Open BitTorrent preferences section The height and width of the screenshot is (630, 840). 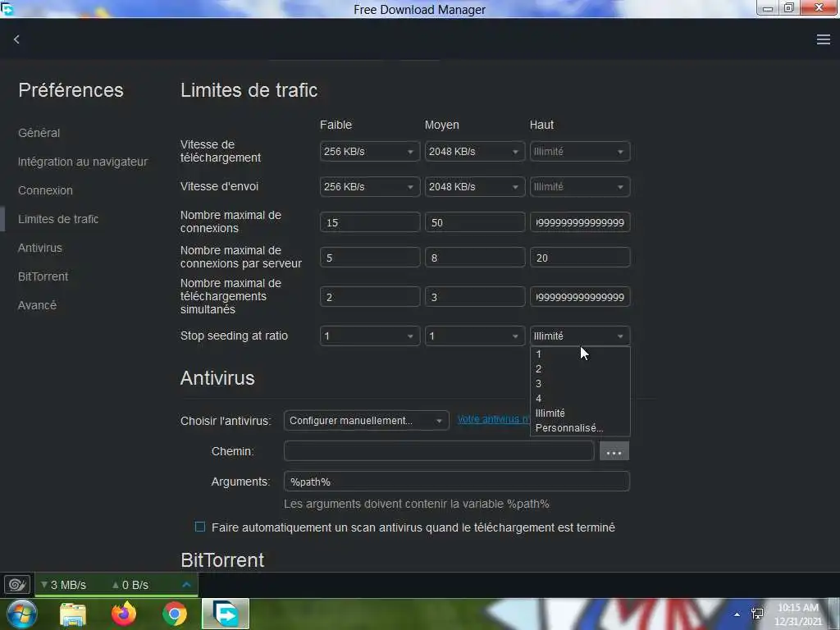(x=43, y=276)
